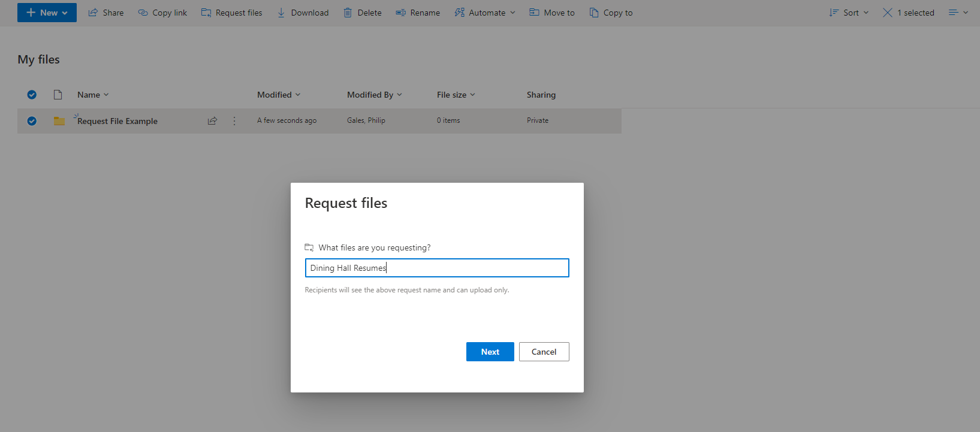Click the Request files toolbar icon

pos(206,13)
